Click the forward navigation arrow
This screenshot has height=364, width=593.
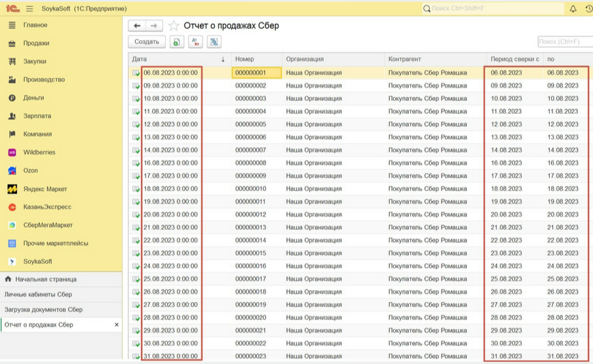[x=153, y=26]
